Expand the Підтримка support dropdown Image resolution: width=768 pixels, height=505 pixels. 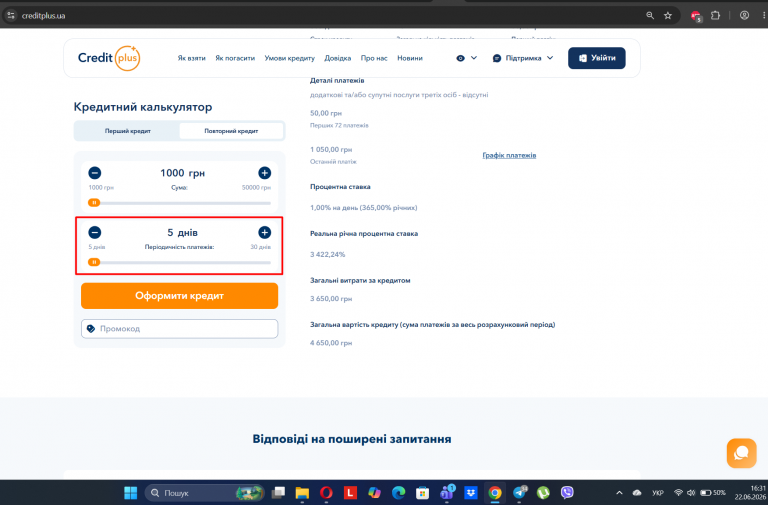523,58
